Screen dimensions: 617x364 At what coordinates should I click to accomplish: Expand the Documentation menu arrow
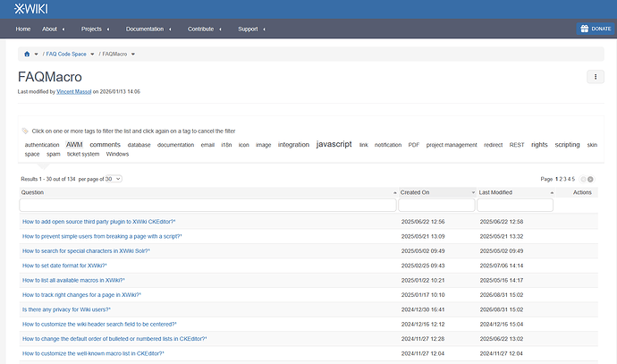[x=170, y=30]
